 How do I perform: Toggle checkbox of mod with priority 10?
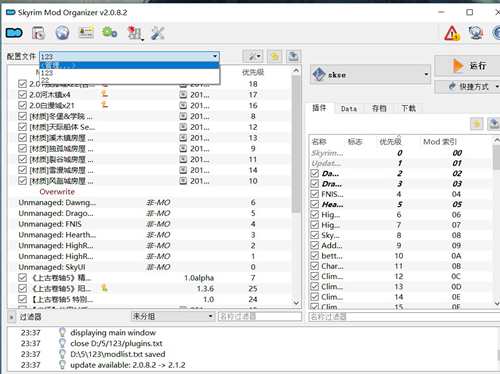[22, 181]
